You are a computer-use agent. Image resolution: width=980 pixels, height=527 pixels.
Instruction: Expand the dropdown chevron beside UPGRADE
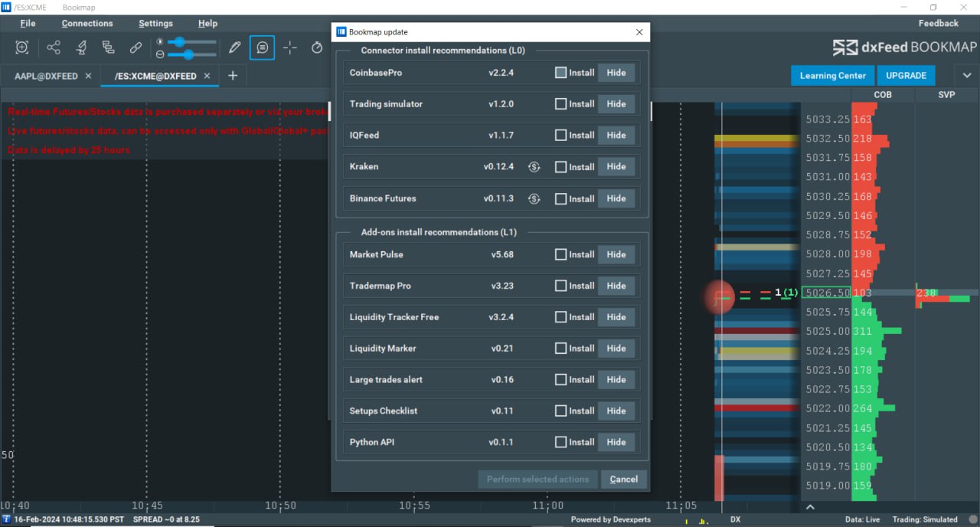[967, 76]
